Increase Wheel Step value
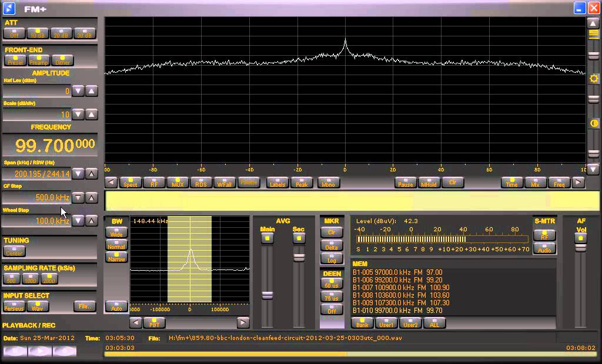Screen dimensions: 602x364 91,221
